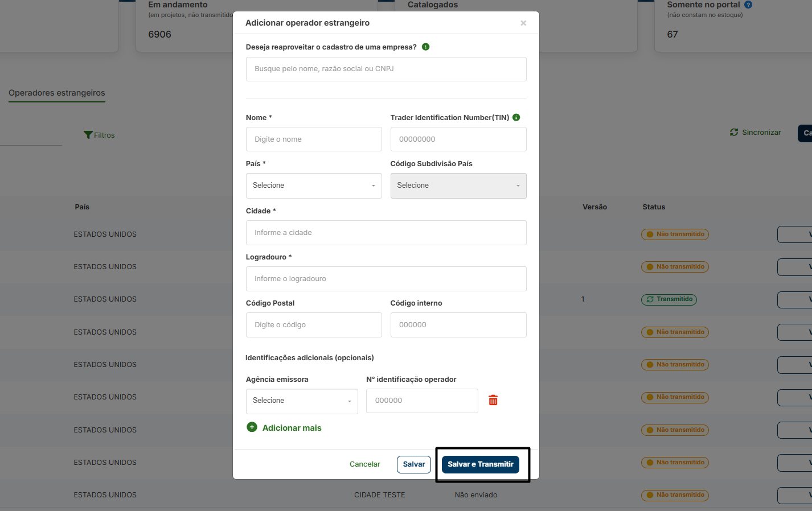This screenshot has width=812, height=511.
Task: Open the Código Subdivisão País dropdown
Action: [x=458, y=186]
